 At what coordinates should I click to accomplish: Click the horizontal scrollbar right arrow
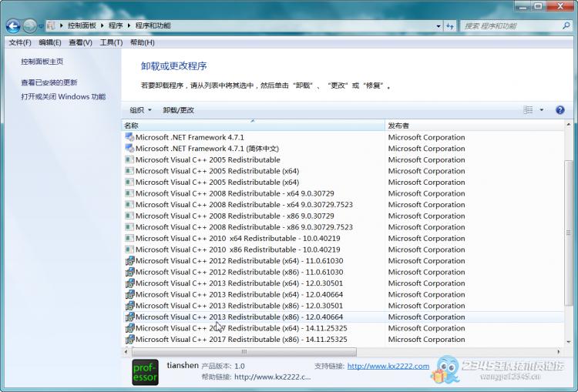click(559, 351)
